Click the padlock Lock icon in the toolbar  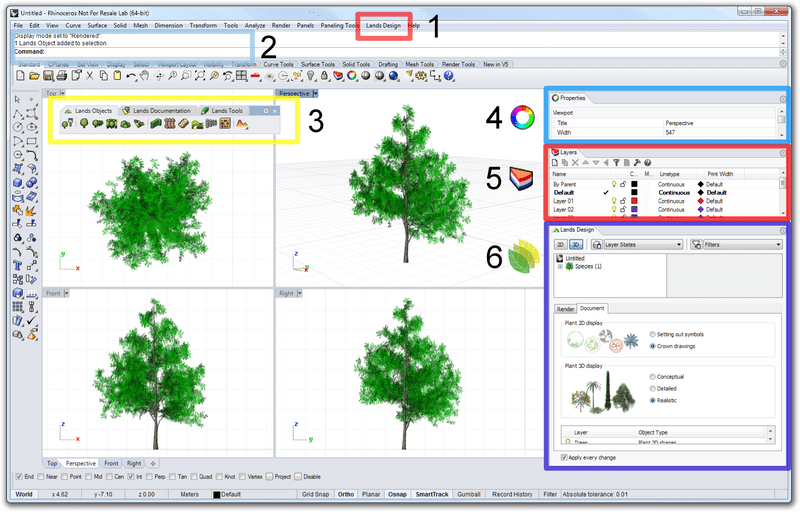pyautogui.click(x=324, y=76)
